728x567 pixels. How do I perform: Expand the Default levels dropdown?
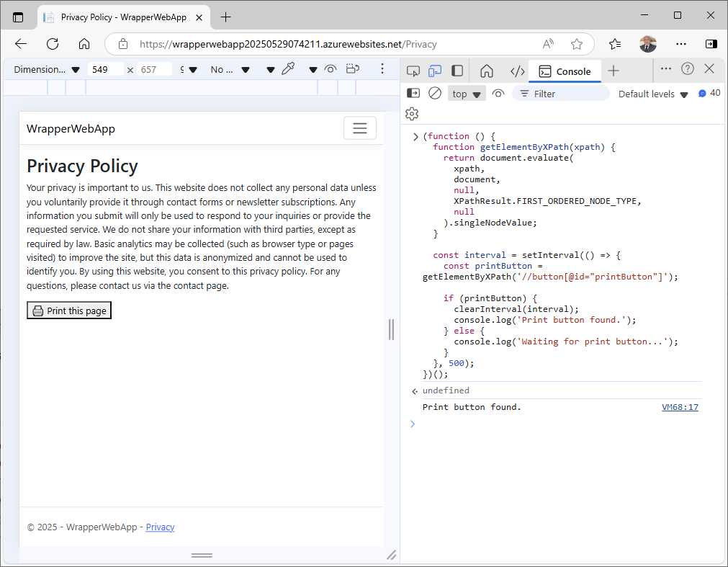(x=653, y=94)
